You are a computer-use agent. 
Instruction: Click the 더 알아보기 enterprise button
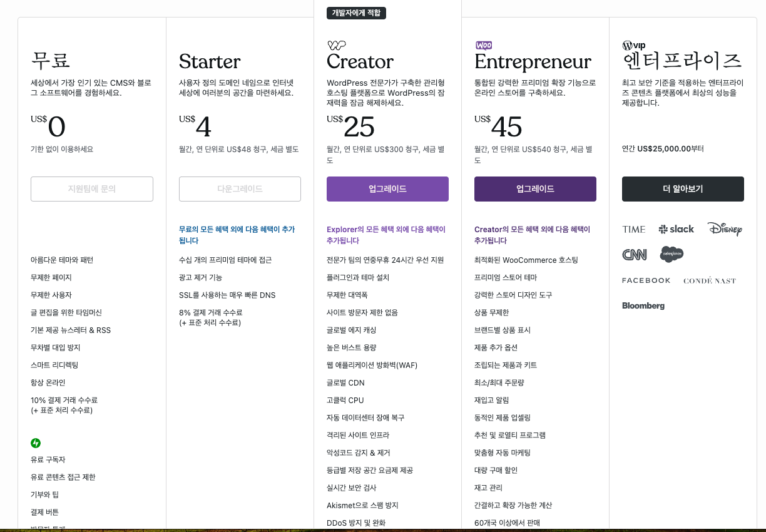(x=683, y=189)
